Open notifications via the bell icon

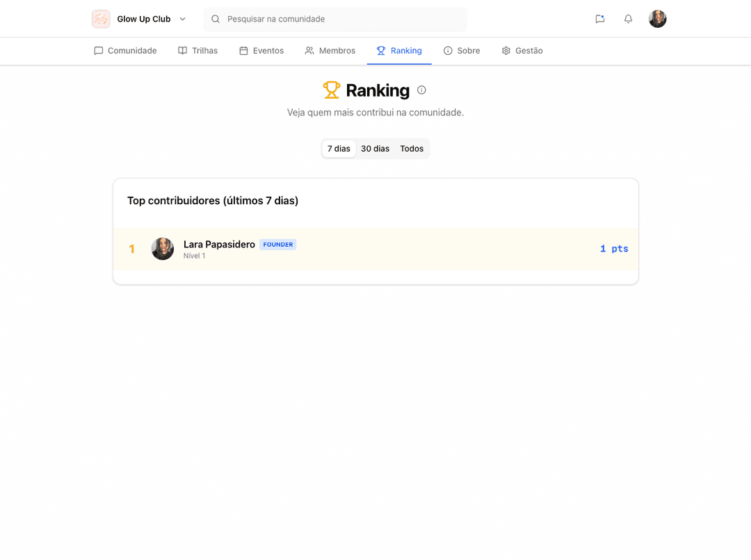coord(628,19)
